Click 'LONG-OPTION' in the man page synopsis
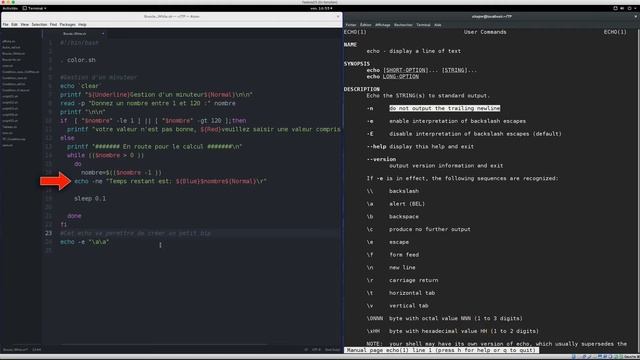This screenshot has width=640, height=360. coord(401,77)
